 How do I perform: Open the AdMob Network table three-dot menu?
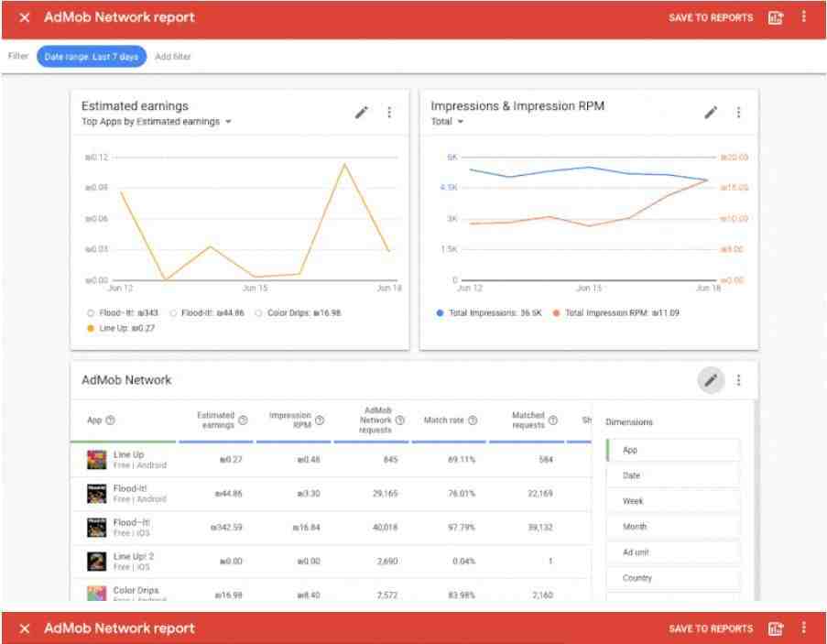(x=738, y=380)
